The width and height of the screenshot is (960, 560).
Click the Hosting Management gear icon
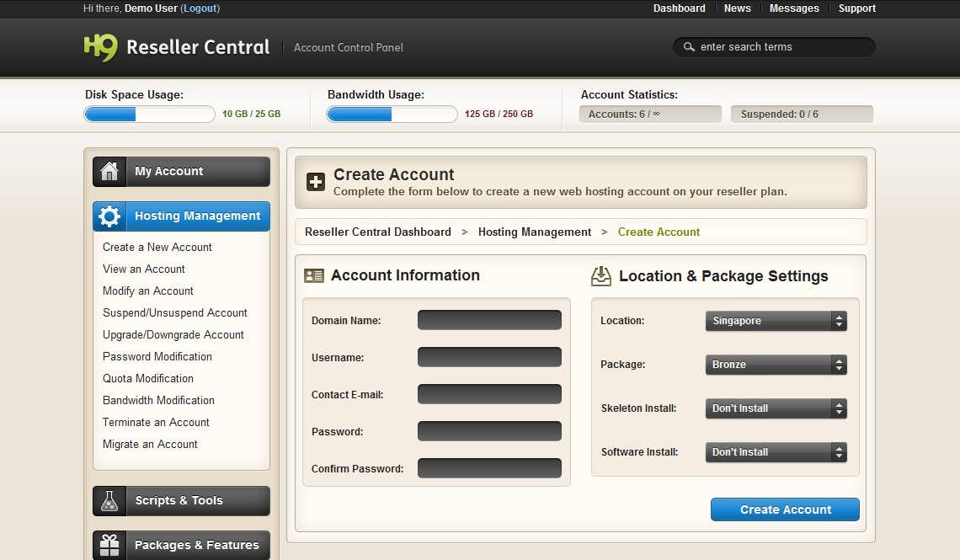pyautogui.click(x=109, y=216)
